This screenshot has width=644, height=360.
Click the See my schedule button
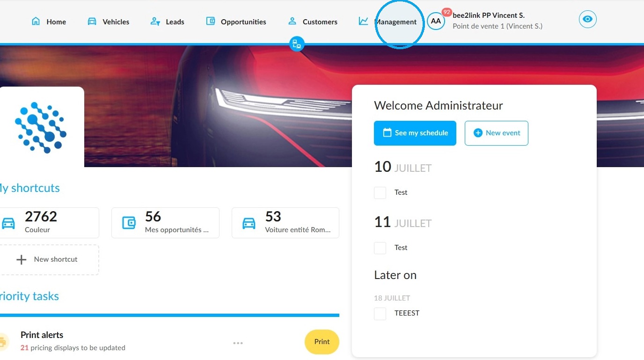415,133
